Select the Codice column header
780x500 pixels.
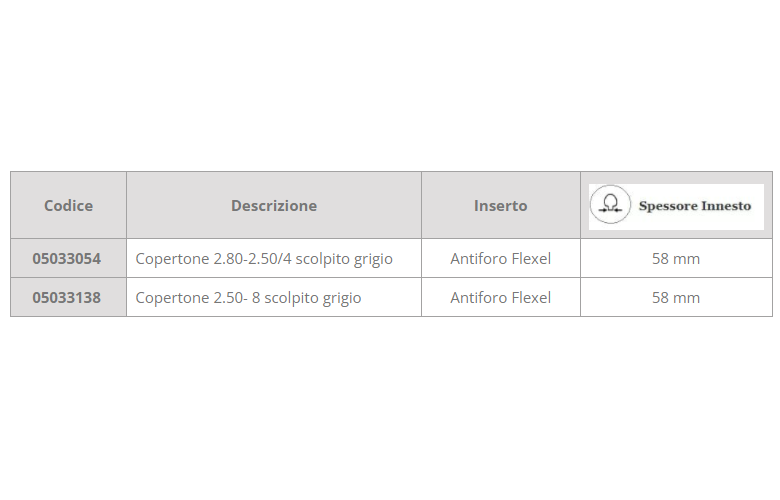pyautogui.click(x=68, y=206)
